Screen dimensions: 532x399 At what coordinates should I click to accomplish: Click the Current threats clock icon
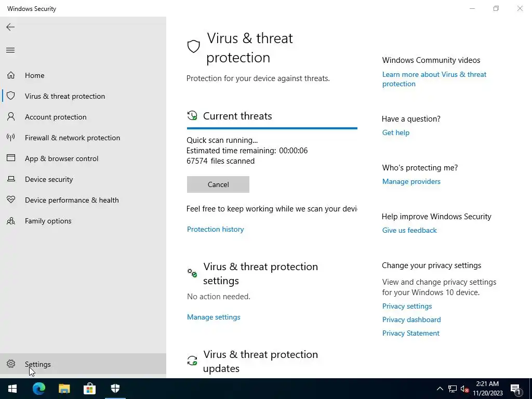(192, 116)
